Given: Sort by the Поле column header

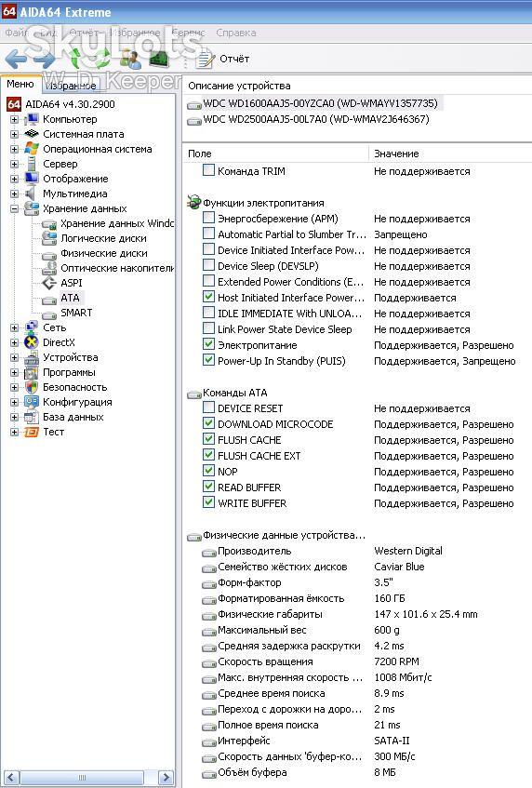Looking at the screenshot, I should (276, 154).
